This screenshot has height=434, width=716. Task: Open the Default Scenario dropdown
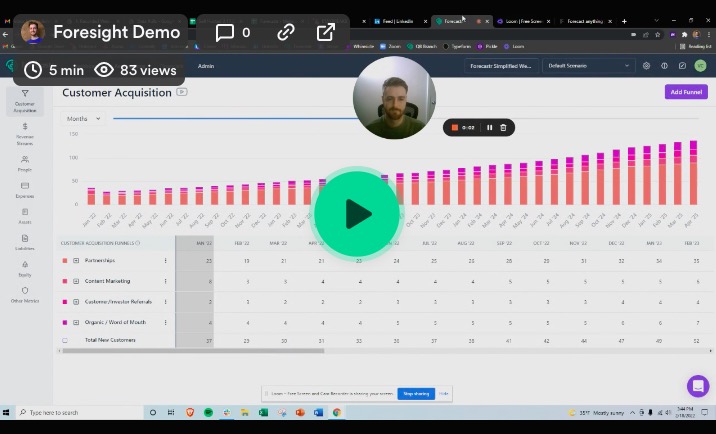[x=588, y=66]
